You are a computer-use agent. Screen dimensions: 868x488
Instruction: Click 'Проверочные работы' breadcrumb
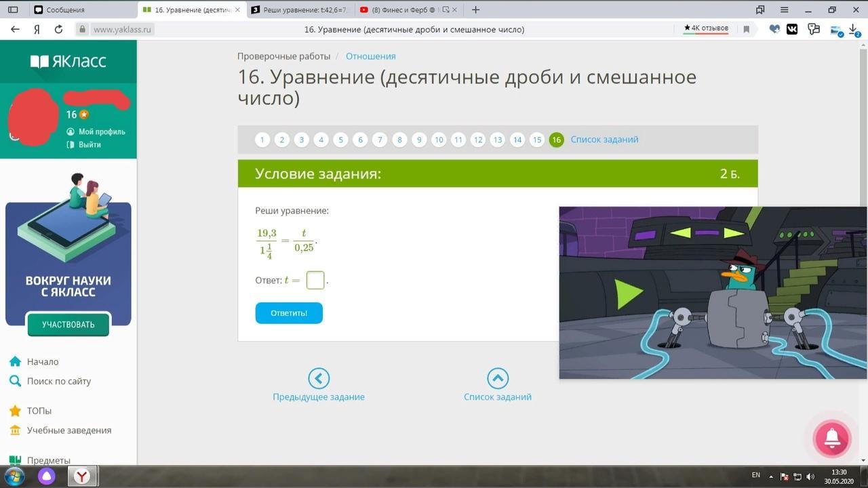point(283,56)
